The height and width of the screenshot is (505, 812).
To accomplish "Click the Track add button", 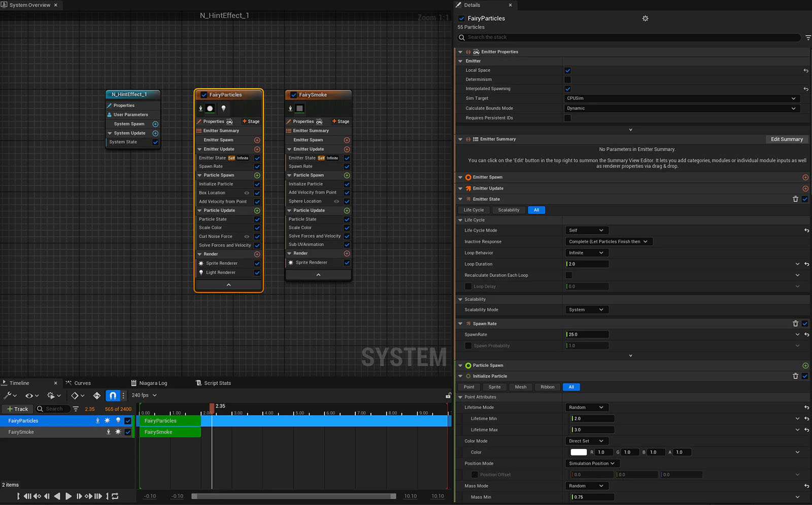I will pos(17,409).
